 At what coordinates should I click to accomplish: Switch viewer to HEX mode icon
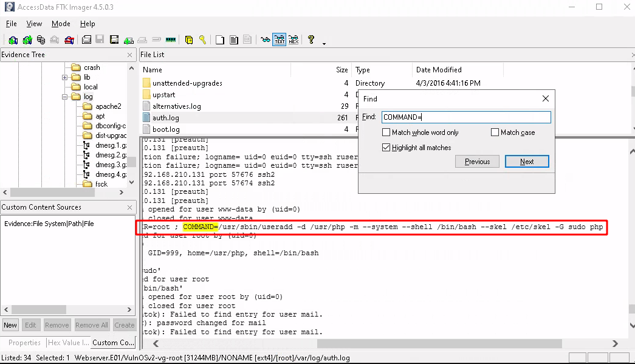pos(293,39)
